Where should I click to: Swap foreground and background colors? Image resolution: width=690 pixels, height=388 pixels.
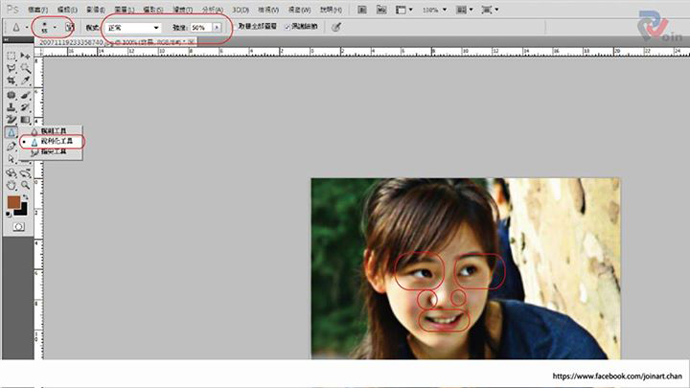tap(26, 197)
